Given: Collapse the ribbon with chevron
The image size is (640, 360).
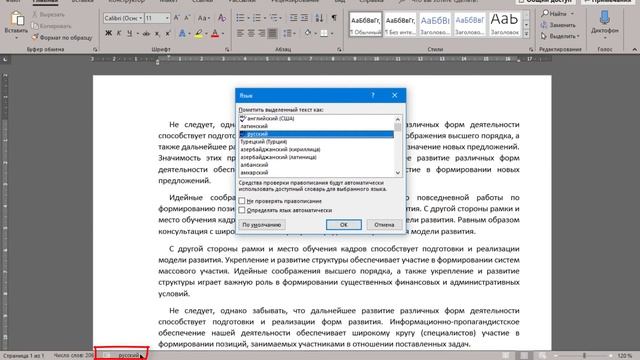Looking at the screenshot, I should (x=634, y=49).
